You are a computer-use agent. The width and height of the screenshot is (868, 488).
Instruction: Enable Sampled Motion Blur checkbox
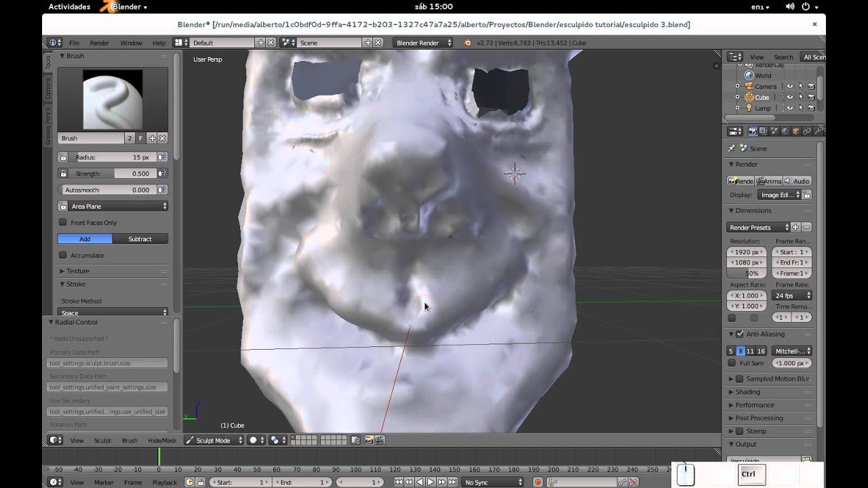click(x=740, y=379)
